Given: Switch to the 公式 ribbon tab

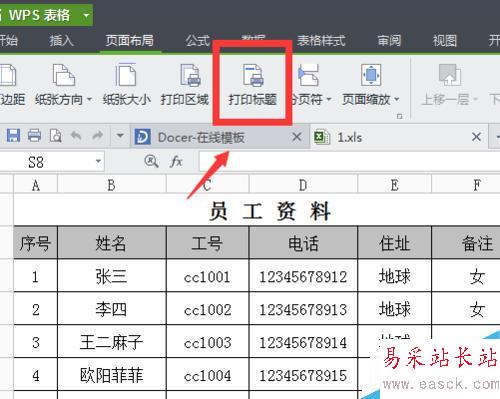Looking at the screenshot, I should (198, 41).
